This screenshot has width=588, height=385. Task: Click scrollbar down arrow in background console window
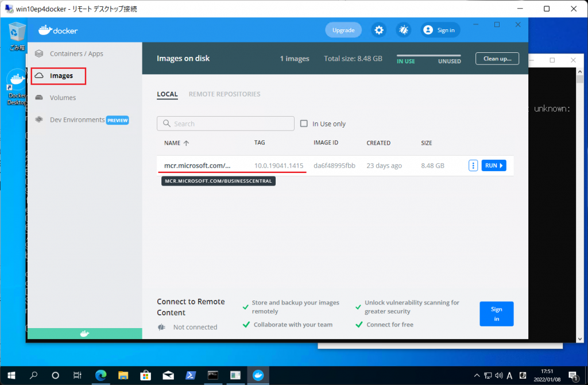[x=580, y=339]
